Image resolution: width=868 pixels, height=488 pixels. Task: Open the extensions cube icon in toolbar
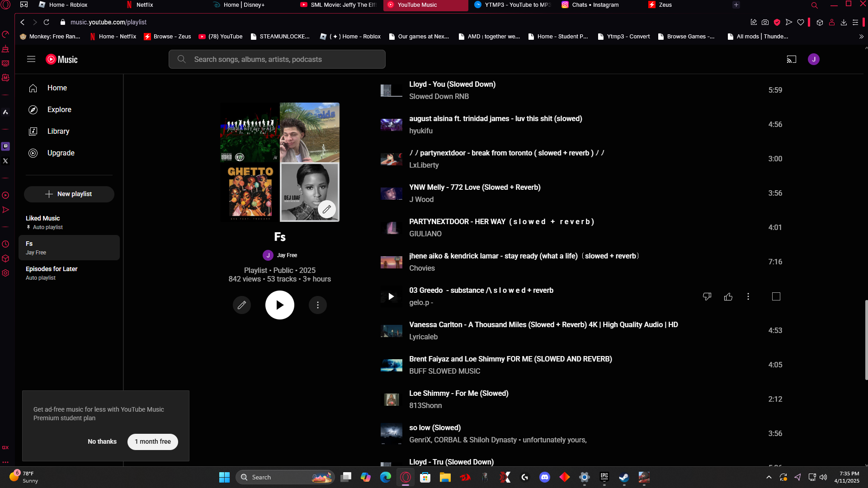(x=820, y=22)
